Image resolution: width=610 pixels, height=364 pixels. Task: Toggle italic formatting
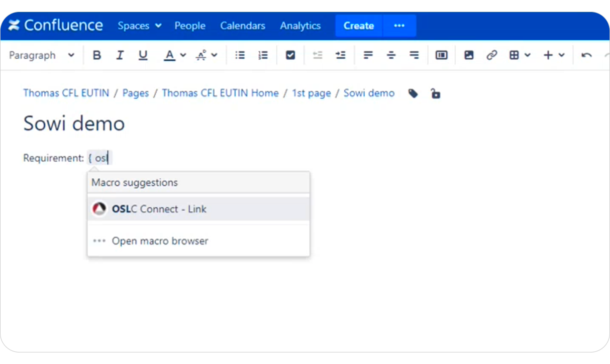click(x=120, y=55)
